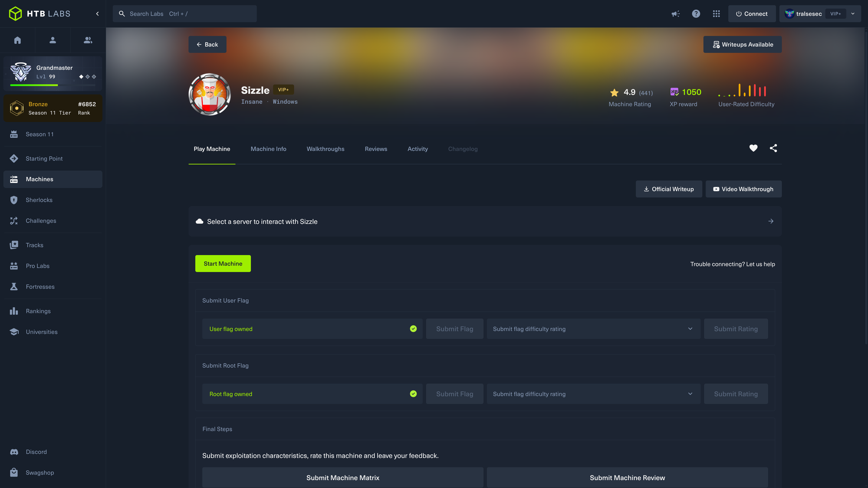Viewport: 868px width, 488px height.
Task: Click Submit Machine Matrix
Action: point(343,478)
